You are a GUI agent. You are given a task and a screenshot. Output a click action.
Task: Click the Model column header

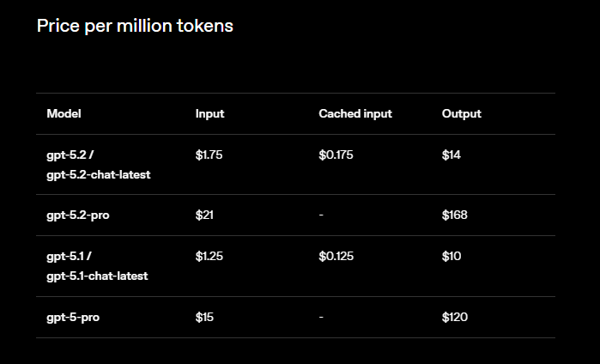pyautogui.click(x=64, y=113)
